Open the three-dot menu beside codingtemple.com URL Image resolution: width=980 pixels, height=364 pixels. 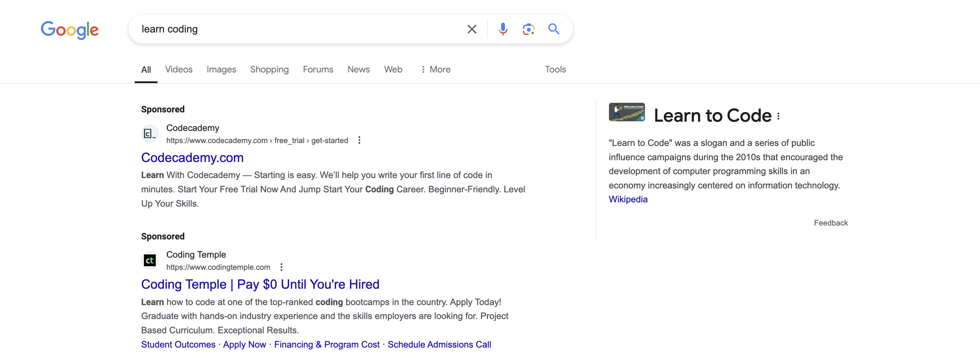point(281,267)
